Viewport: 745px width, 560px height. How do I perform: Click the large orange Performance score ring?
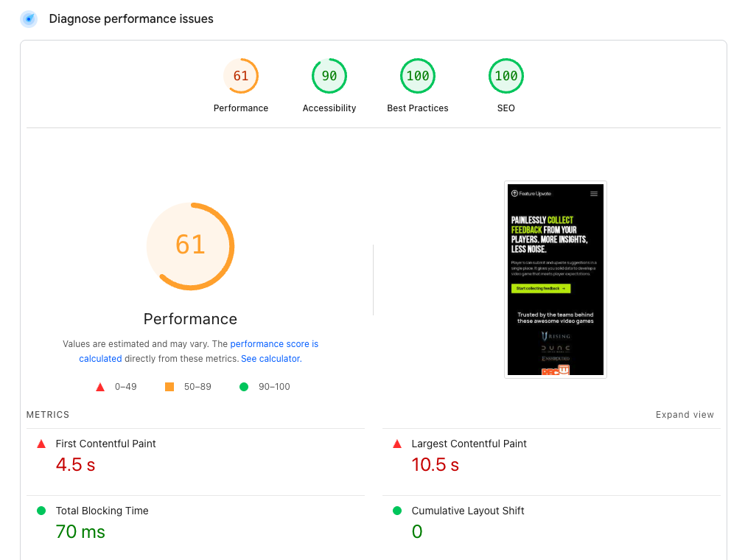[x=190, y=245]
